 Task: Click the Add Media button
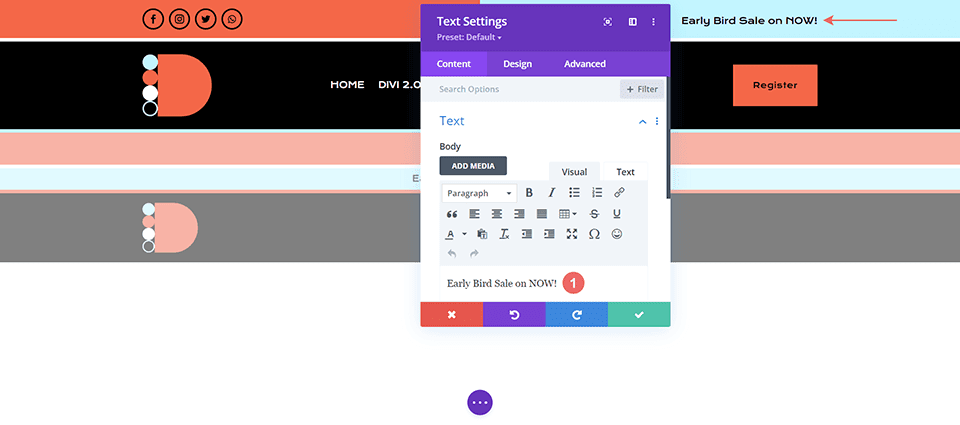click(x=473, y=166)
